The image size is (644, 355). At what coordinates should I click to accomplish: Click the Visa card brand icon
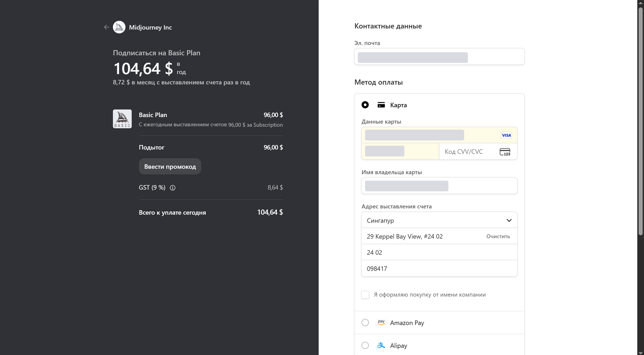coord(506,135)
